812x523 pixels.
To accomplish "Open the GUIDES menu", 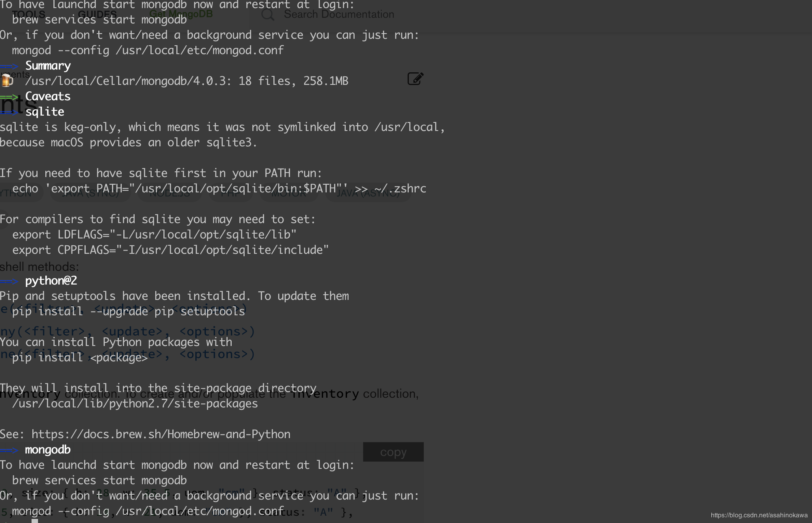I will point(97,15).
